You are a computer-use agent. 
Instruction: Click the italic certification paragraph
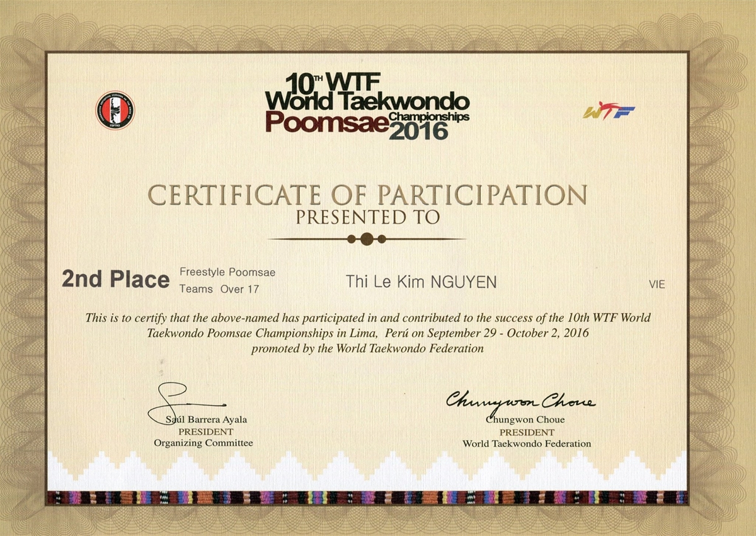coord(367,333)
